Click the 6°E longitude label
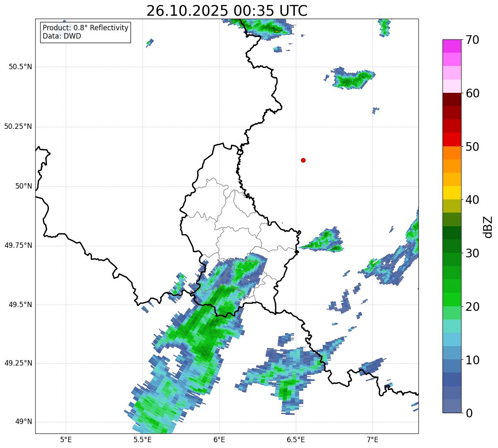Screen dimensions: 498x448 [219, 439]
